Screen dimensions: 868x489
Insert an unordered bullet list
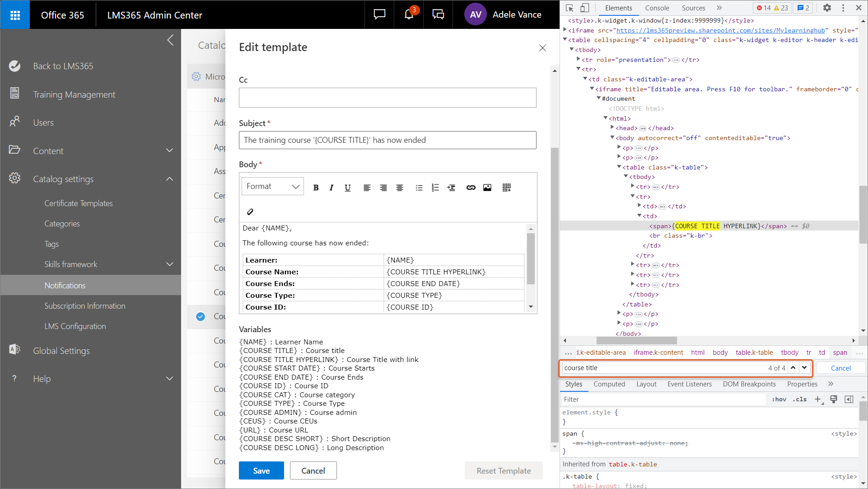419,188
